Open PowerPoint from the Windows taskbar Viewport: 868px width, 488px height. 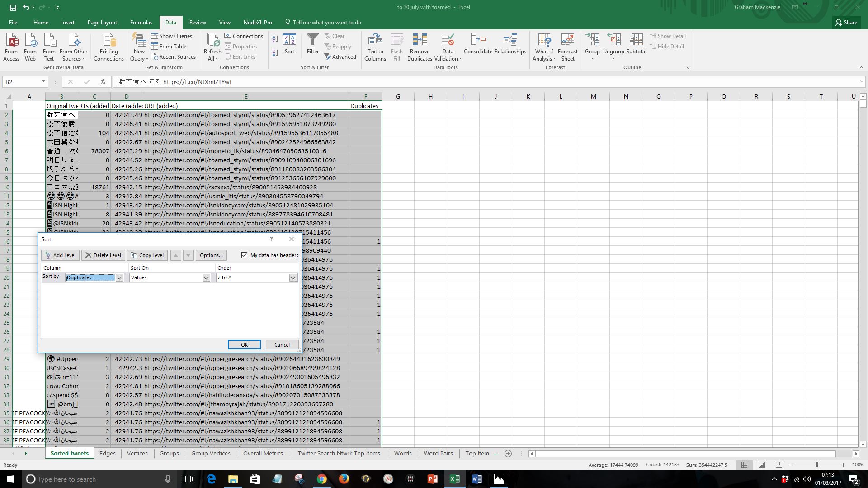click(432, 479)
